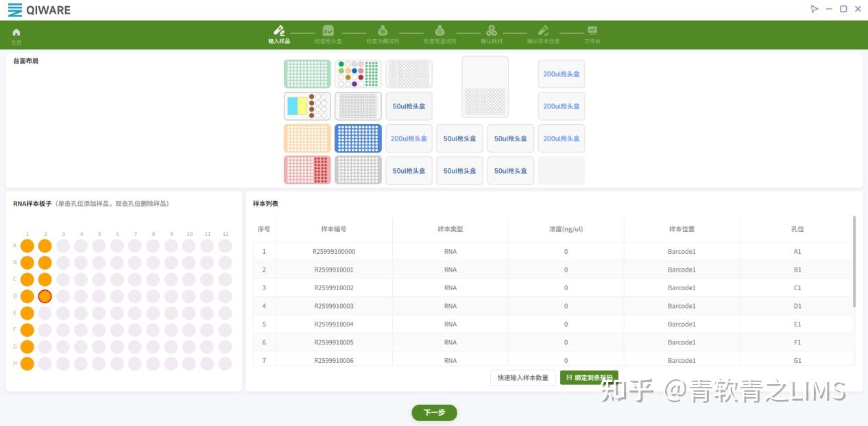This screenshot has height=426, width=868.
Task: Add a sample at empty well A3
Action: [63, 246]
